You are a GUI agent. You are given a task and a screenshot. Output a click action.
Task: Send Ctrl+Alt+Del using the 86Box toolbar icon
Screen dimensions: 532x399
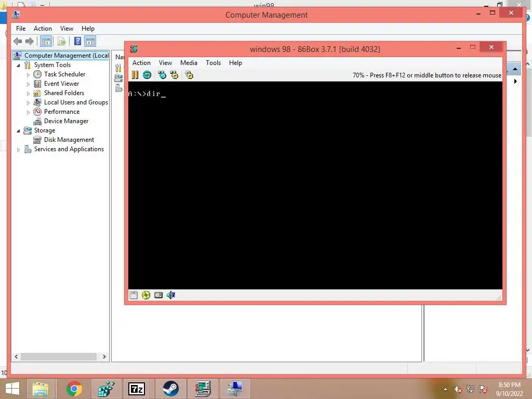click(x=162, y=75)
